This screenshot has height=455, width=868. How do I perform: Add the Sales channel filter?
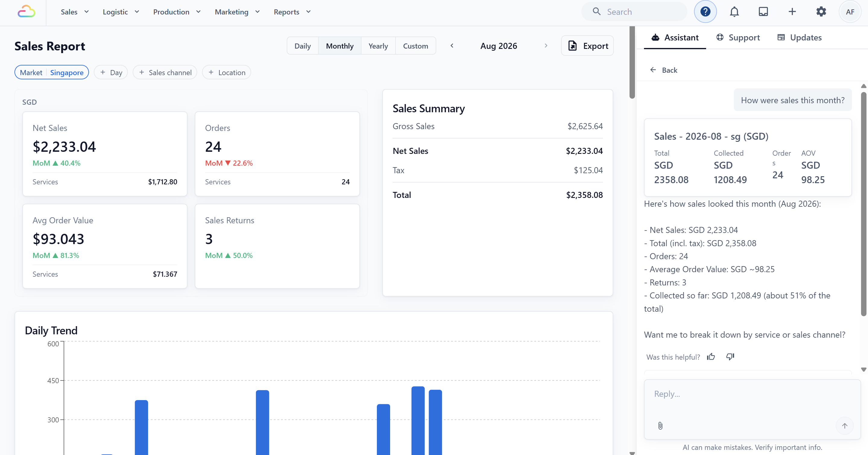[165, 72]
